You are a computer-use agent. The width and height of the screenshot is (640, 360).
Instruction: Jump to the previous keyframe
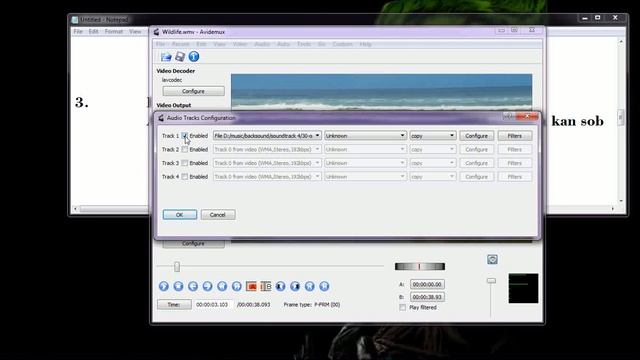(222, 286)
